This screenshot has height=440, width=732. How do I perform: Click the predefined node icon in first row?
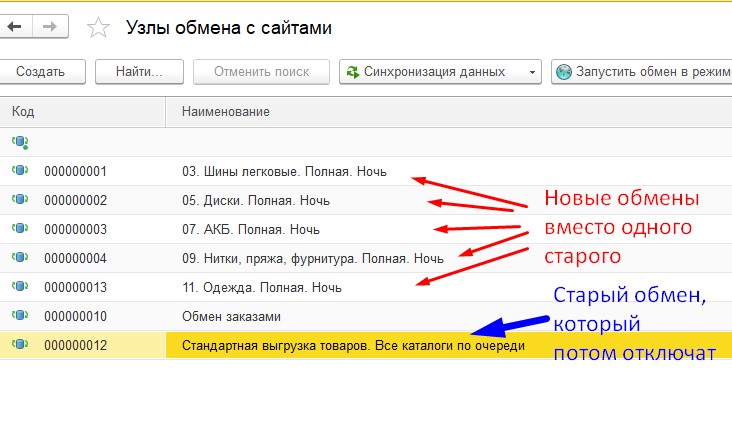click(x=19, y=142)
